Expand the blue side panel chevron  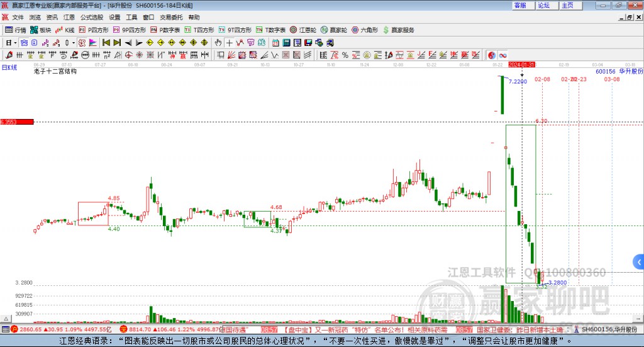639,262
